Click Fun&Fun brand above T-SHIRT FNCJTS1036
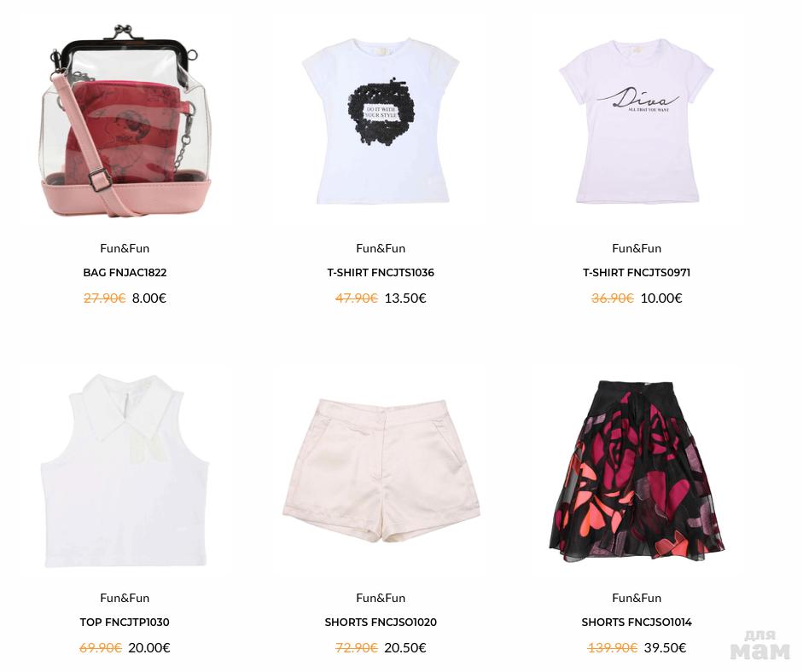 point(381,248)
